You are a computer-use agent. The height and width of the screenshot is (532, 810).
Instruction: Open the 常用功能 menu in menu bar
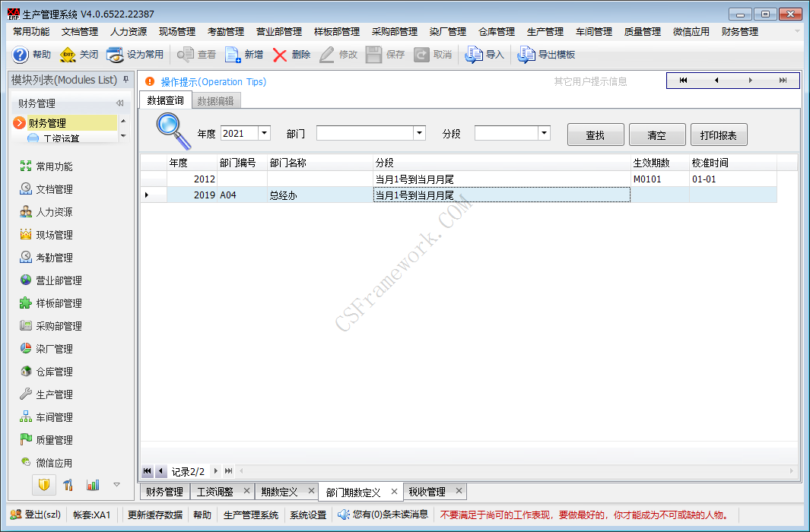coord(31,31)
